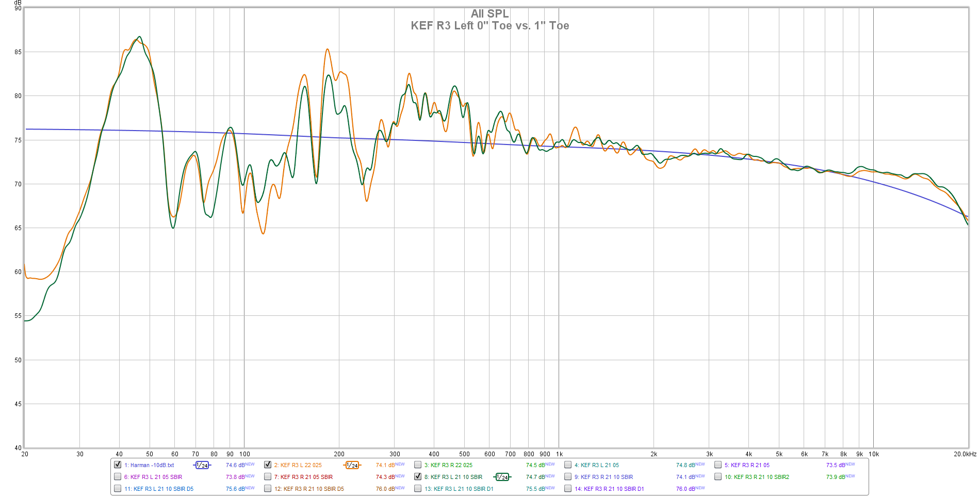Enable trace 12 KEF R3 R 21 10 SBIR D5
Image resolution: width=980 pixels, height=496 pixels.
268,488
